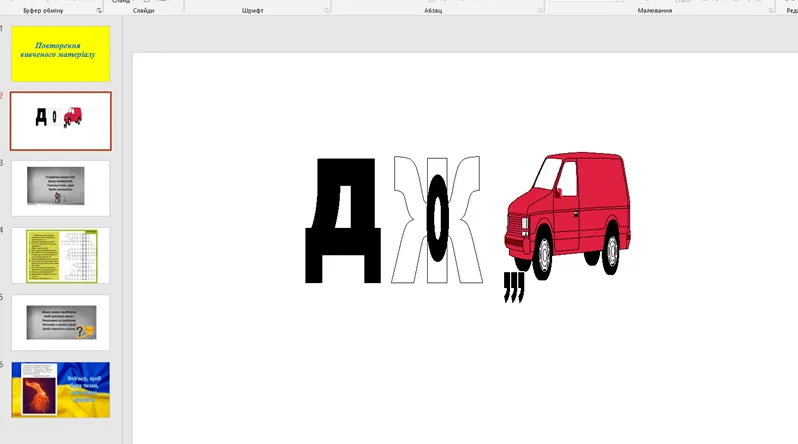The image size is (798, 444).
Task: Select slide 5 thumbnail with question mark
Action: 60,322
